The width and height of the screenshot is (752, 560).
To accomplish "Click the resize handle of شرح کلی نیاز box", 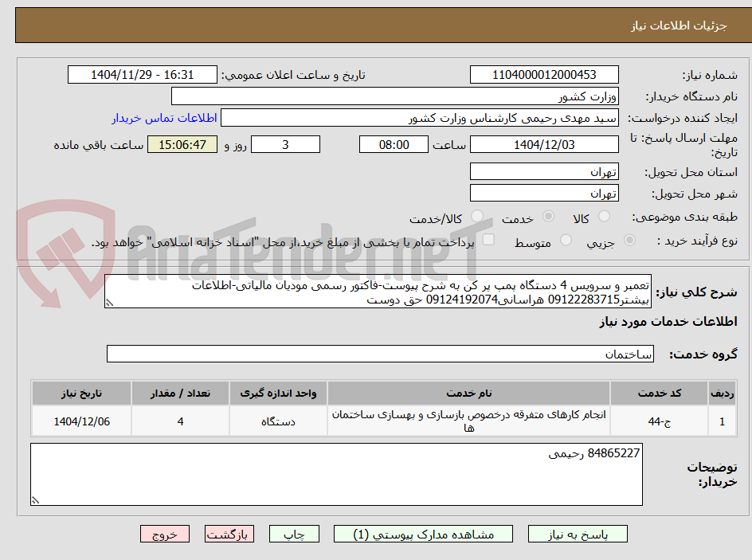I will [109, 303].
